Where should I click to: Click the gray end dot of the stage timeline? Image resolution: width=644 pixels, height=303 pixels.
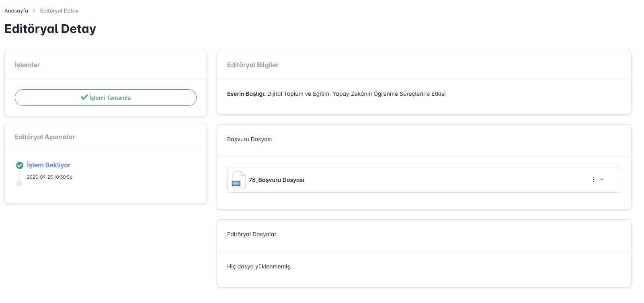(19, 183)
